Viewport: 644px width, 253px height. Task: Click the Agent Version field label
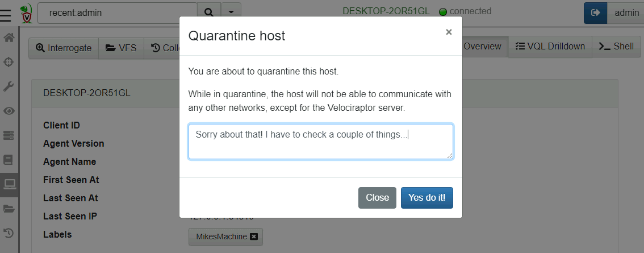[x=73, y=143]
